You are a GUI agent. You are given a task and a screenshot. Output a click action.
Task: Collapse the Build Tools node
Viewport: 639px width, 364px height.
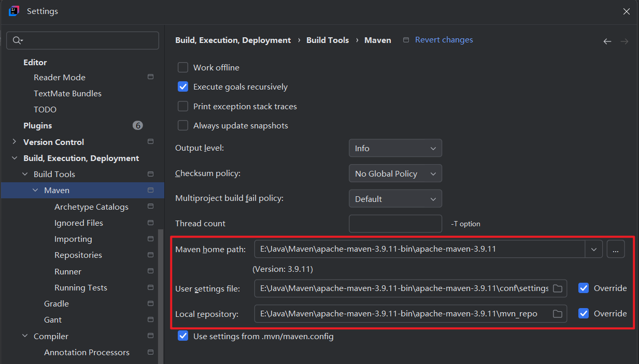25,174
